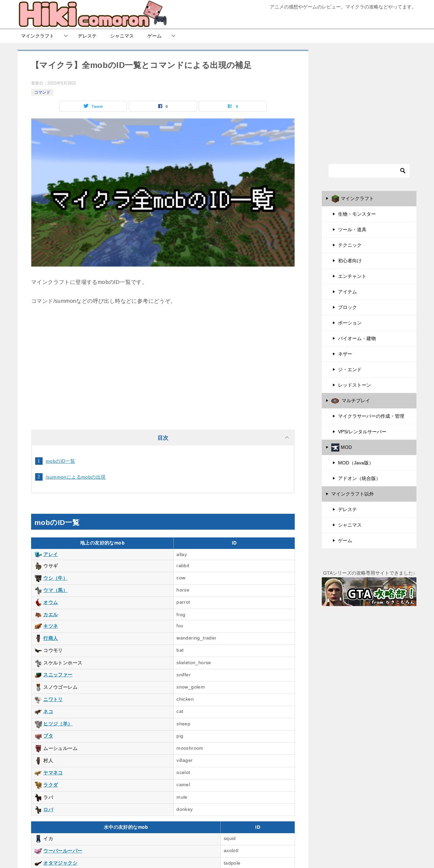This screenshot has height=868, width=434.
Task: Open シャニマス in the top menu
Action: point(122,36)
